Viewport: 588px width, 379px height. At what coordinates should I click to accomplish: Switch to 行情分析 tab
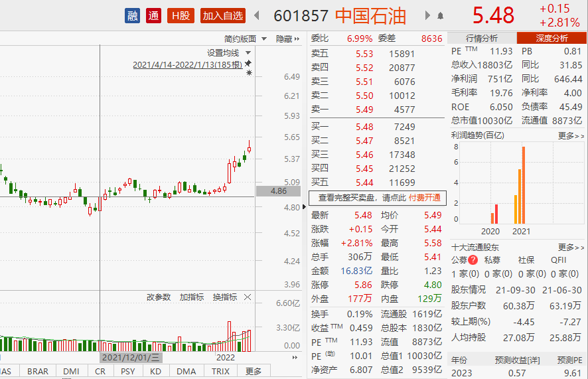pyautogui.click(x=482, y=38)
